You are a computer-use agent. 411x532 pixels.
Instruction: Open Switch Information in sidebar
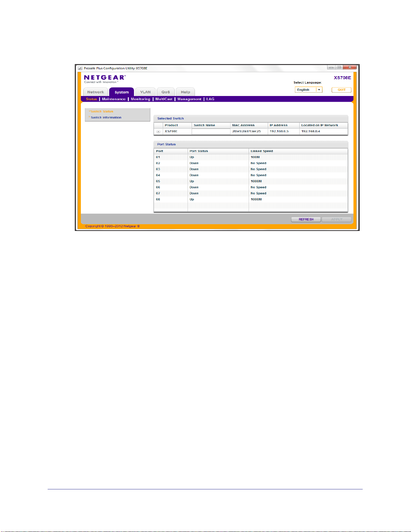[106, 117]
